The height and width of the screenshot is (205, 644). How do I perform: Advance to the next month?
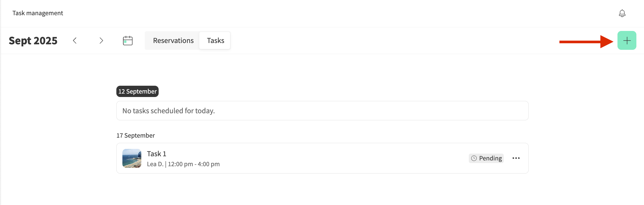coord(101,41)
